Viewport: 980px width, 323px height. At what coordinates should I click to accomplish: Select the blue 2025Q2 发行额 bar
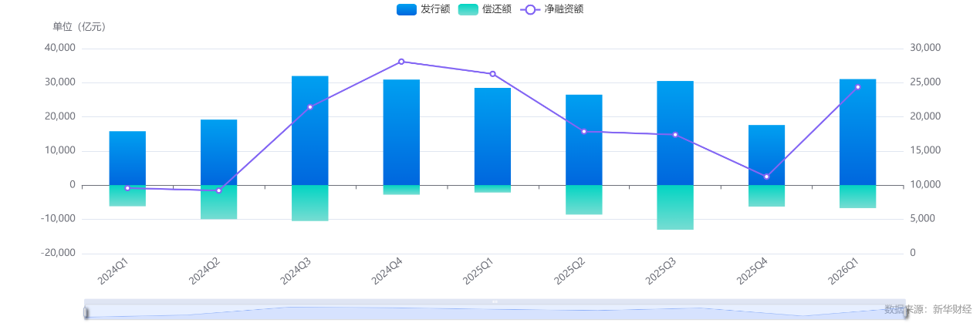point(583,139)
